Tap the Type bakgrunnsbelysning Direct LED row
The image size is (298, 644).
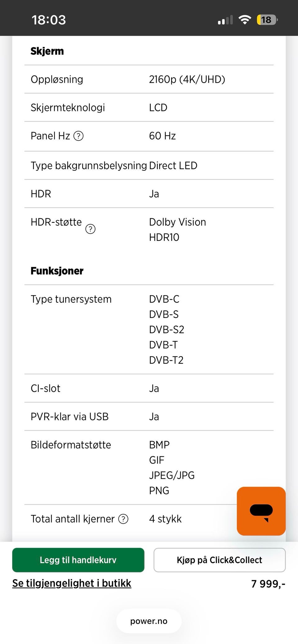coord(149,165)
